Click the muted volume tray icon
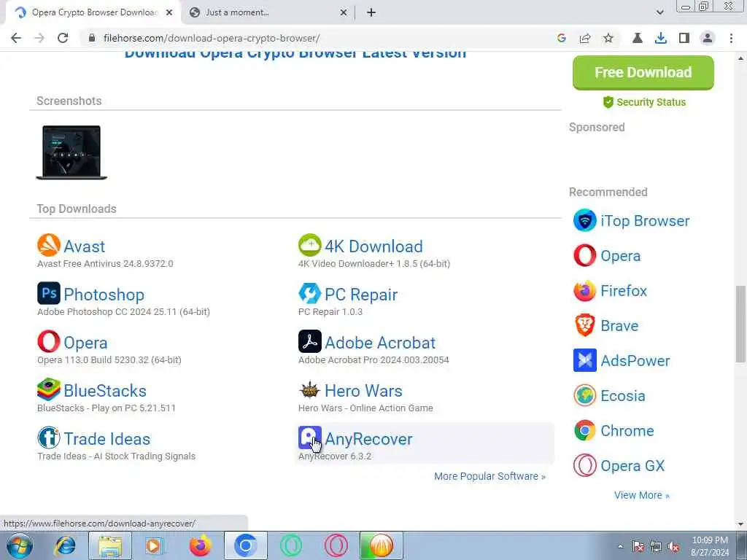This screenshot has width=747, height=560. 673,547
